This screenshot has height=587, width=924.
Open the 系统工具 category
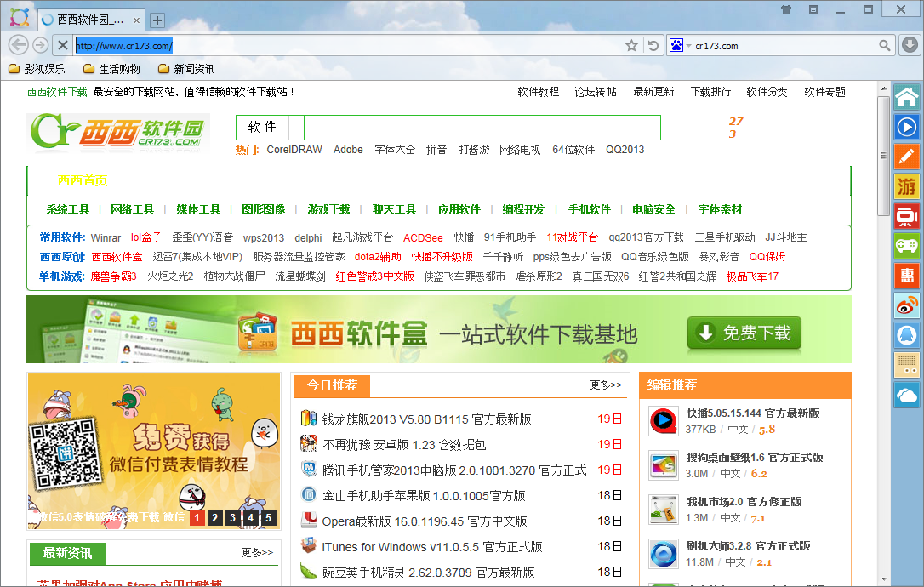click(68, 209)
